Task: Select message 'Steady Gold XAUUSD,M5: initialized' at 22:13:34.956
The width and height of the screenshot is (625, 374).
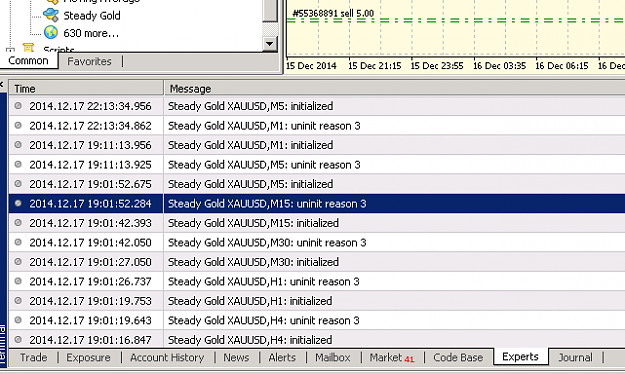Action: click(250, 106)
